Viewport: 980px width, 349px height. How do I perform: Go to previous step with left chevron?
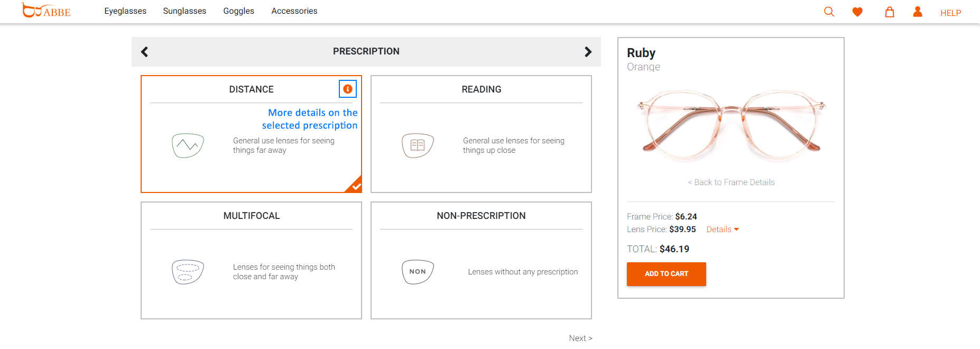144,52
